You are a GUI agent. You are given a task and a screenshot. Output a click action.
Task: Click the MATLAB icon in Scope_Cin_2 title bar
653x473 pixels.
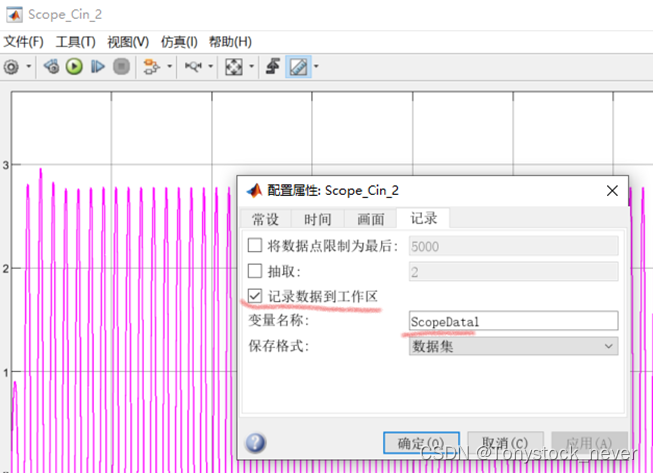[15, 15]
